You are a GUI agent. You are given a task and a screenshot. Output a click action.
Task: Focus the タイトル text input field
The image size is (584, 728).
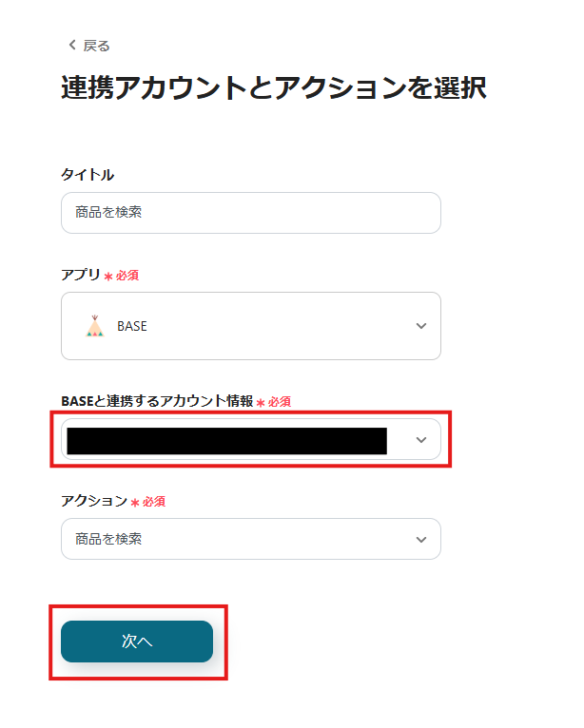(x=250, y=213)
